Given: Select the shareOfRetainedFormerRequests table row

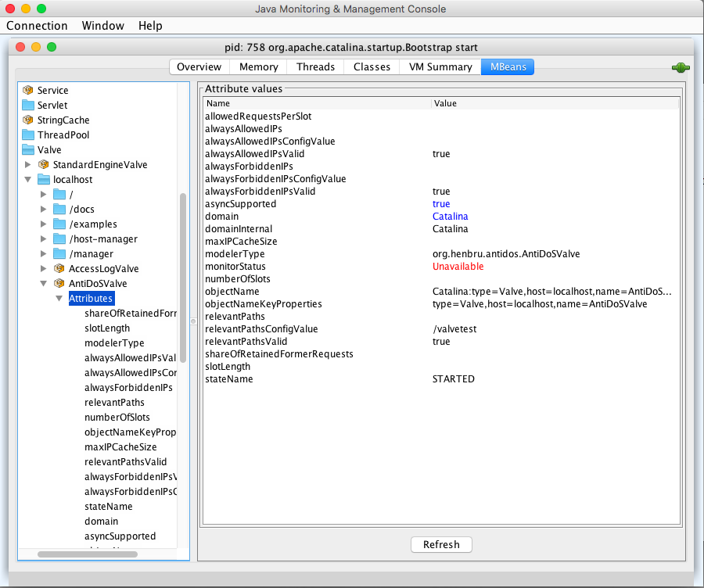Looking at the screenshot, I should tap(441, 353).
